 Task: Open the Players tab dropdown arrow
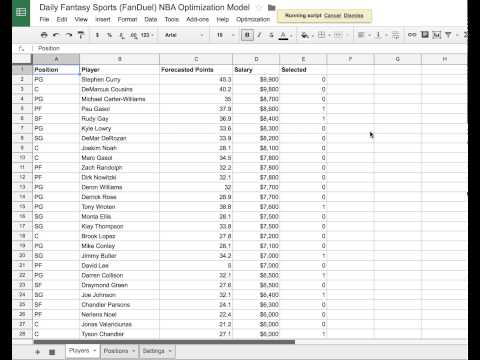click(95, 351)
